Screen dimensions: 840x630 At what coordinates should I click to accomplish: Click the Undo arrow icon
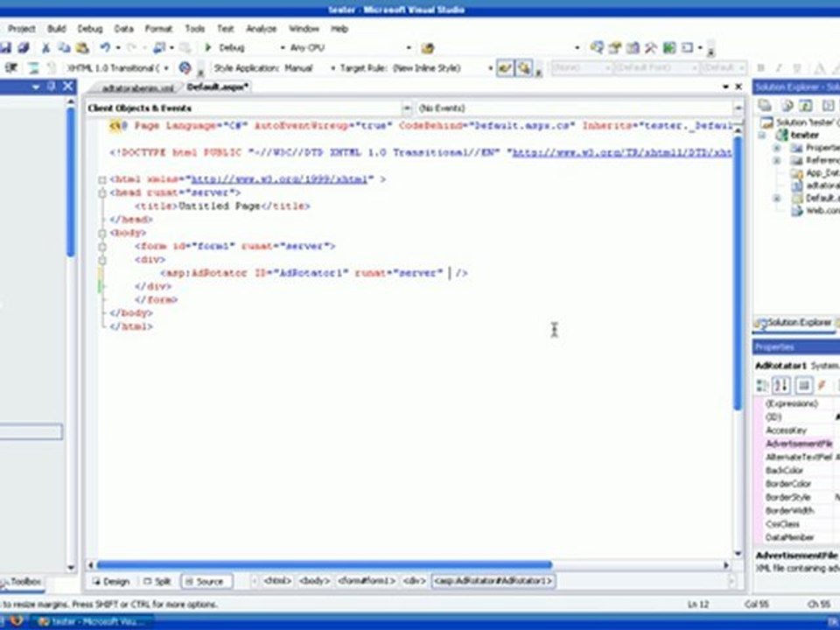pos(106,47)
